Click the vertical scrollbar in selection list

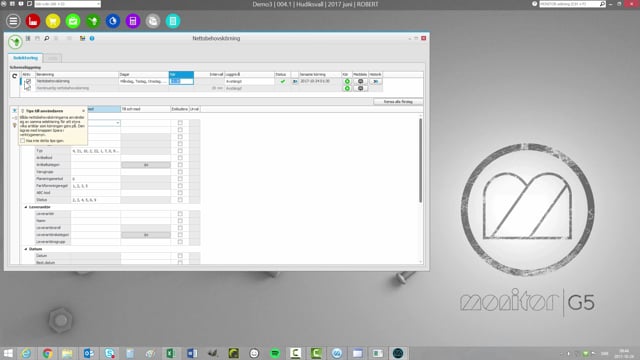point(420,160)
